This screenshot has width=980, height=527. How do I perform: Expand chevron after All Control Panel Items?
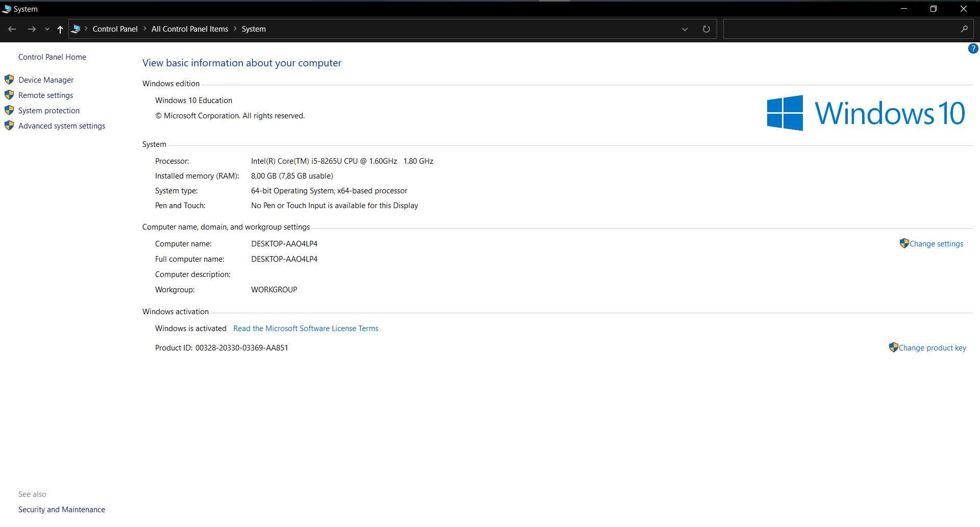(x=235, y=29)
